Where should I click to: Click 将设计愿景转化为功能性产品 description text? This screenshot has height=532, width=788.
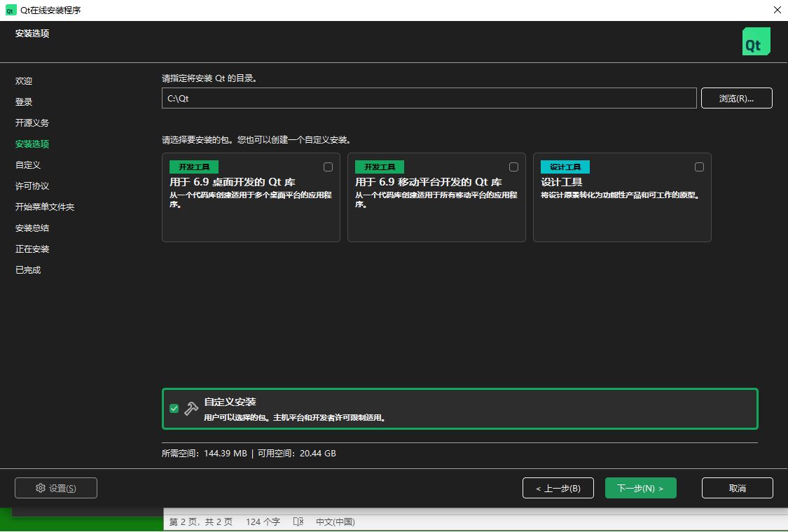coord(620,195)
